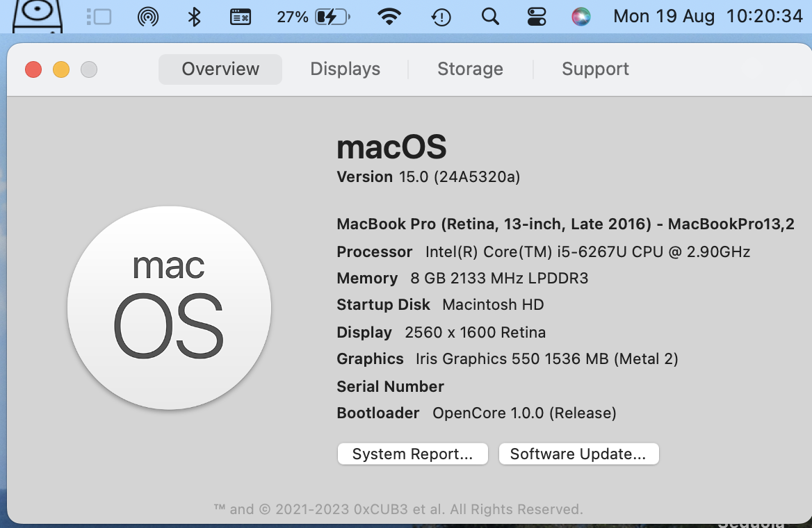Click the processor value i5-6267U
Viewport: 812px width, 528px height.
[x=587, y=252]
